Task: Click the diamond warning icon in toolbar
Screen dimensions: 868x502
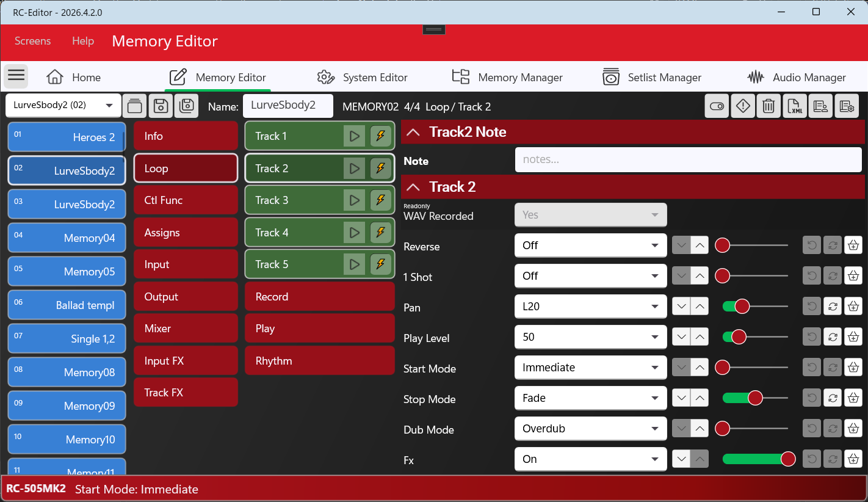Action: 743,106
